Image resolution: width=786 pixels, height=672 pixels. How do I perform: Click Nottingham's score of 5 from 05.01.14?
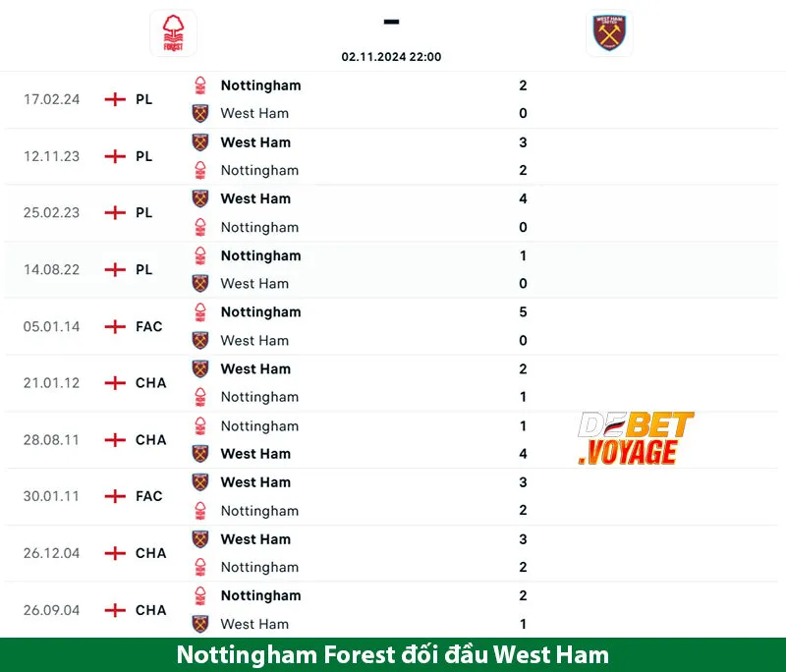[x=523, y=311]
